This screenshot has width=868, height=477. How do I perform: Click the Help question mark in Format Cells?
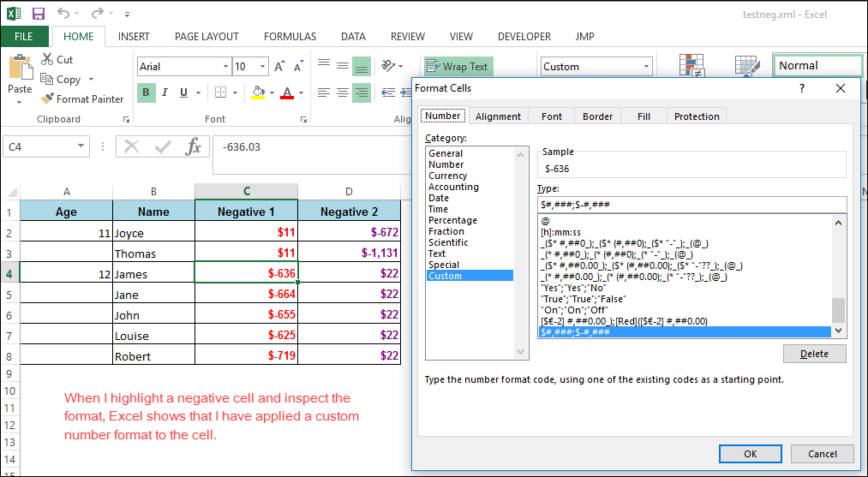[802, 88]
